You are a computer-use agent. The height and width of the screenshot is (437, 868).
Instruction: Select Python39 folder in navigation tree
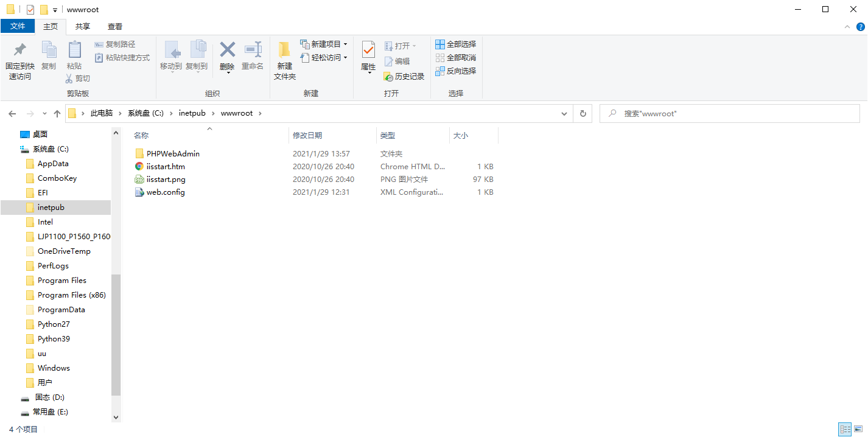pyautogui.click(x=54, y=339)
